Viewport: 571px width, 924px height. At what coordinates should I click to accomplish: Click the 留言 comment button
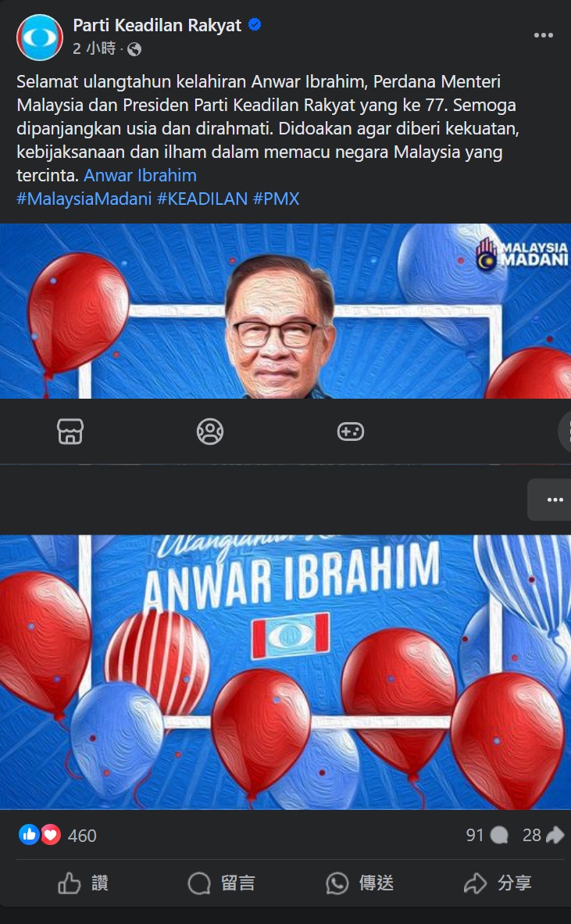point(221,883)
